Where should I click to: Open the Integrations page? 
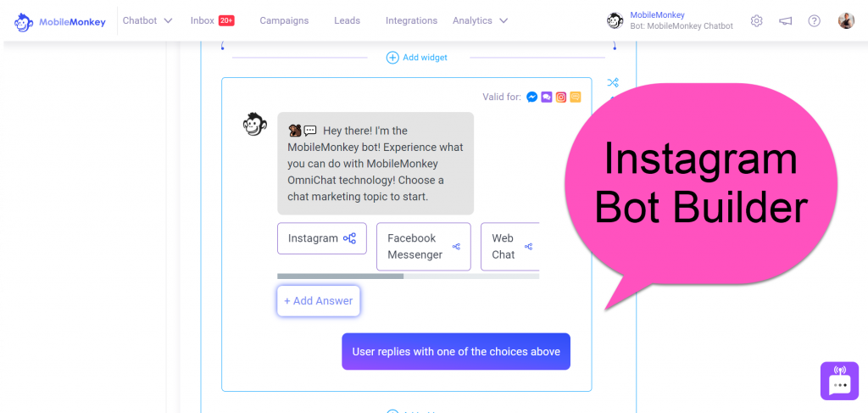click(x=411, y=20)
